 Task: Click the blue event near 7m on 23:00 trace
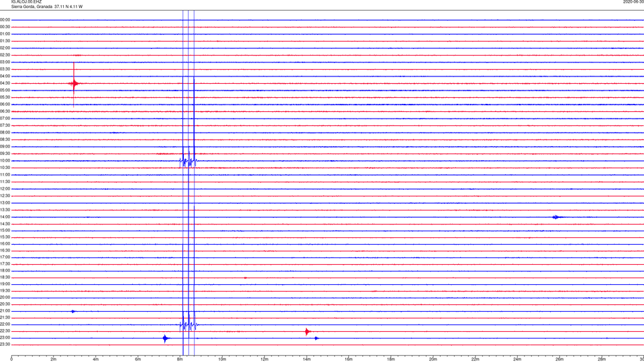tap(165, 339)
